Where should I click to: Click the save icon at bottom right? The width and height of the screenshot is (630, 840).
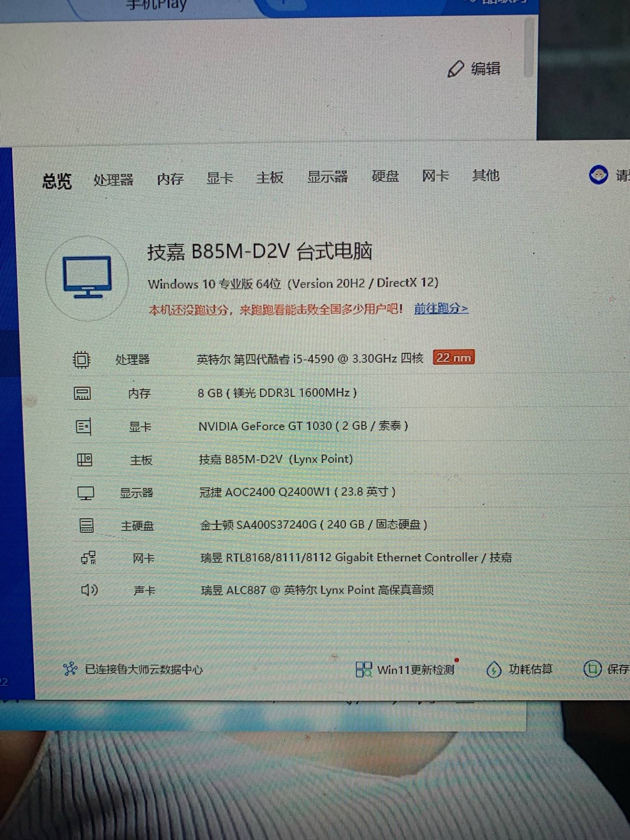point(592,669)
